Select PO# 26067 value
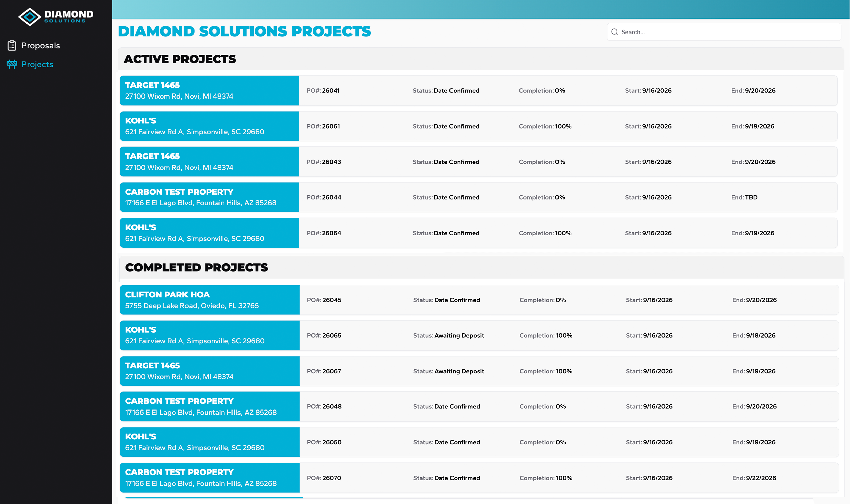Image resolution: width=850 pixels, height=504 pixels. 332,371
